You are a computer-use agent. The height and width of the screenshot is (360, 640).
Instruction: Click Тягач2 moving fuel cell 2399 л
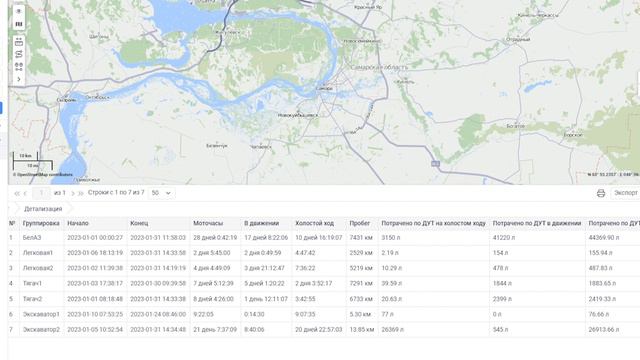[502, 299]
